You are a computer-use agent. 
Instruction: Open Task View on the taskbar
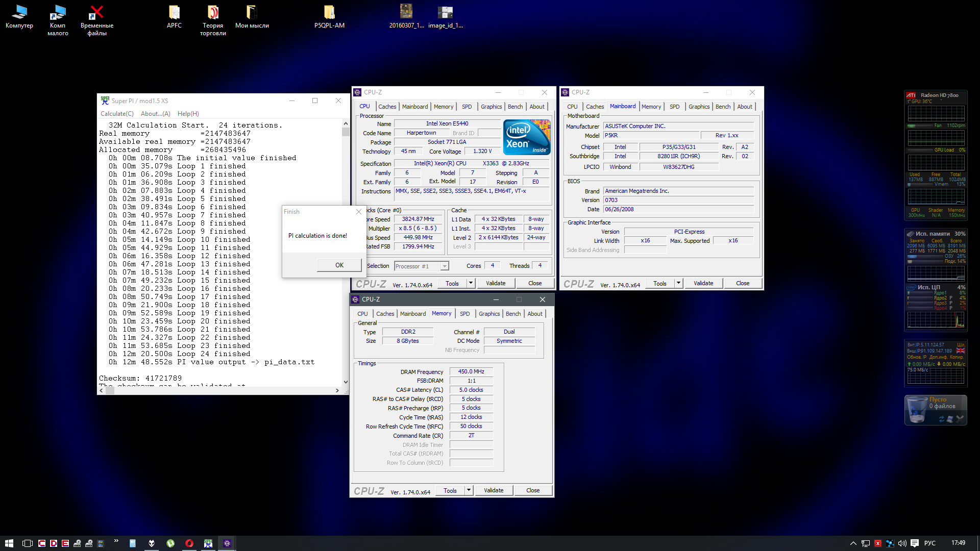point(28,543)
